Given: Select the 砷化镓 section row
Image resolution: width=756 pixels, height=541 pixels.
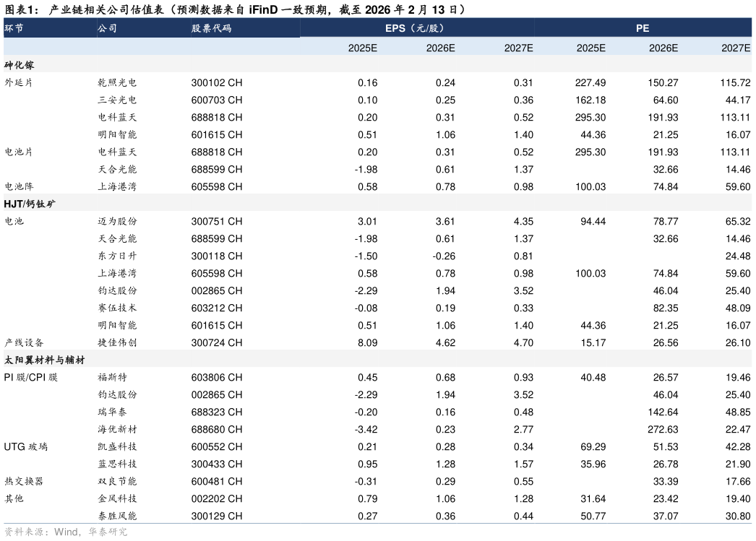Looking at the screenshot, I should pos(20,64).
